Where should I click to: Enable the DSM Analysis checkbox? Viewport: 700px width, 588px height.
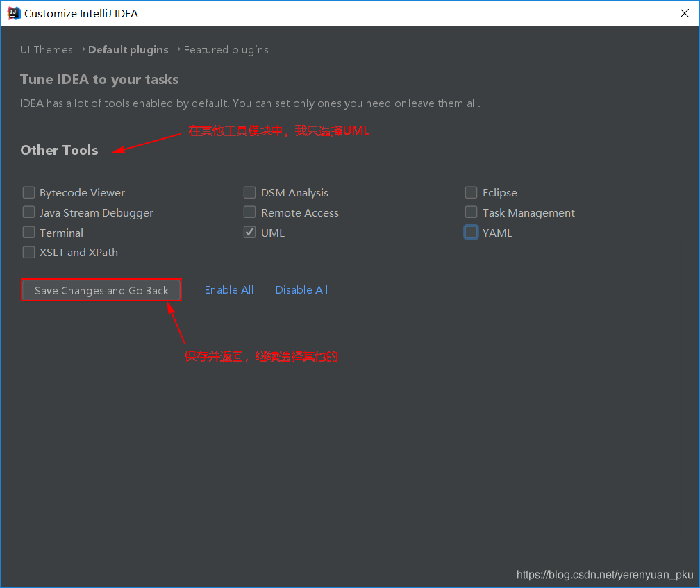(249, 192)
